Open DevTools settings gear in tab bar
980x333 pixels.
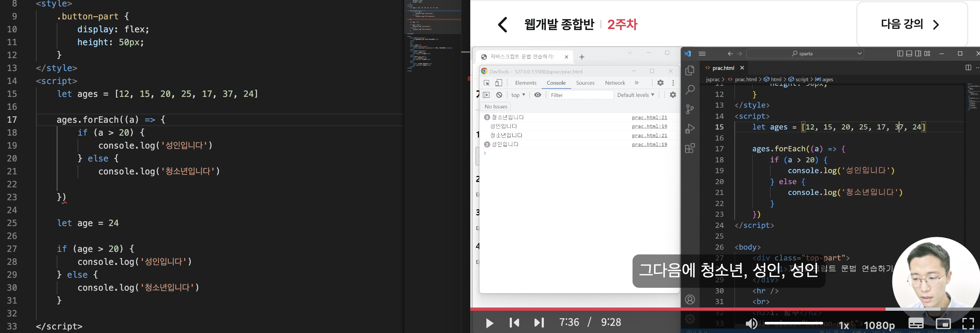pos(661,83)
